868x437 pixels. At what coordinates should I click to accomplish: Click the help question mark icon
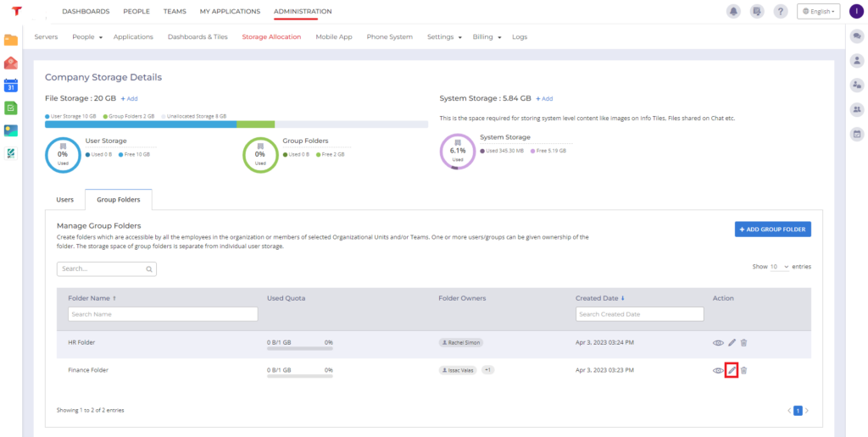781,11
